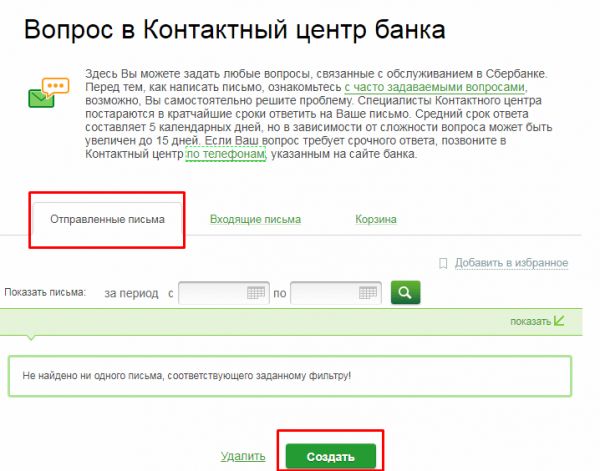Click the 'Удалить' link

coord(243,456)
